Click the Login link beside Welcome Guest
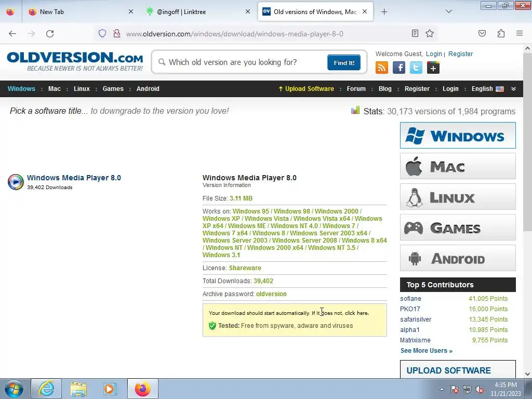Viewport: 532px width, 399px height. (x=434, y=54)
